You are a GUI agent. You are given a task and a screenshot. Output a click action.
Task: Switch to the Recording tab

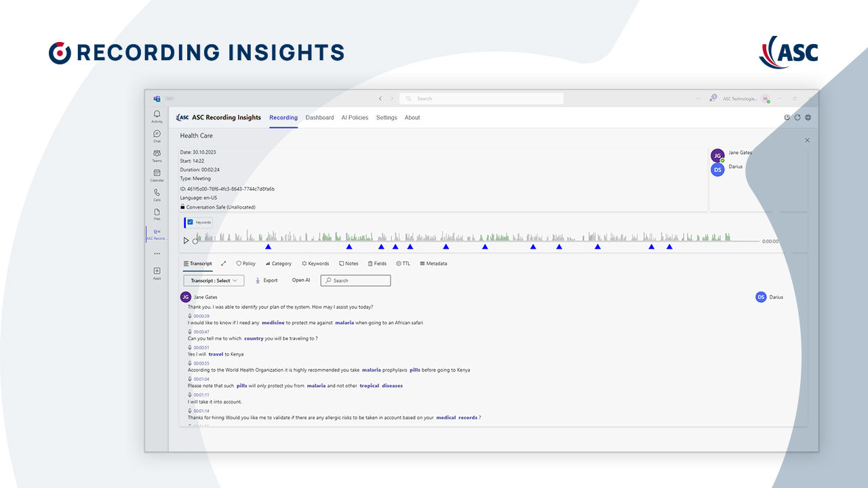point(283,118)
